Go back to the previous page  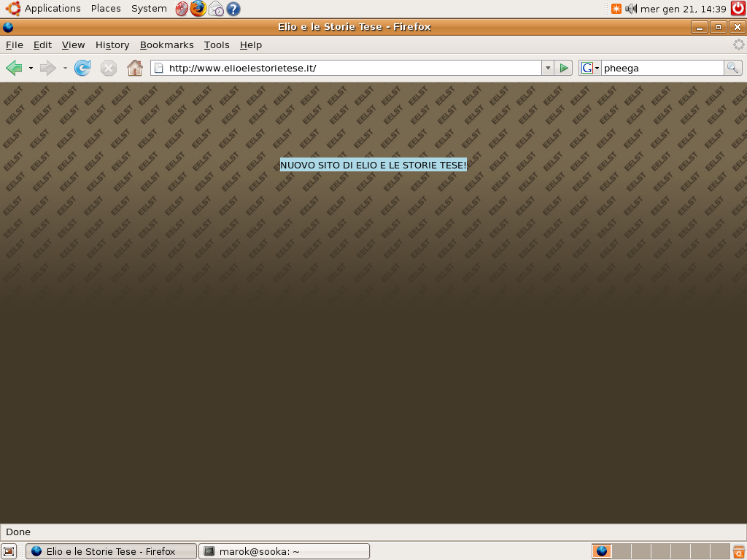pos(15,68)
